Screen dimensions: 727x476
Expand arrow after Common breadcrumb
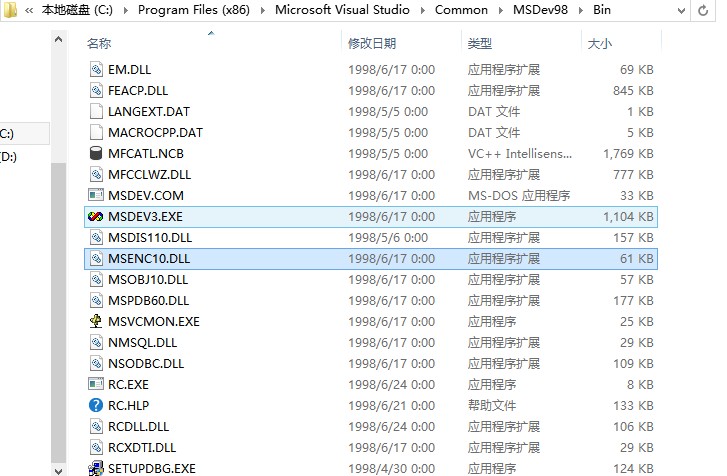(500, 10)
